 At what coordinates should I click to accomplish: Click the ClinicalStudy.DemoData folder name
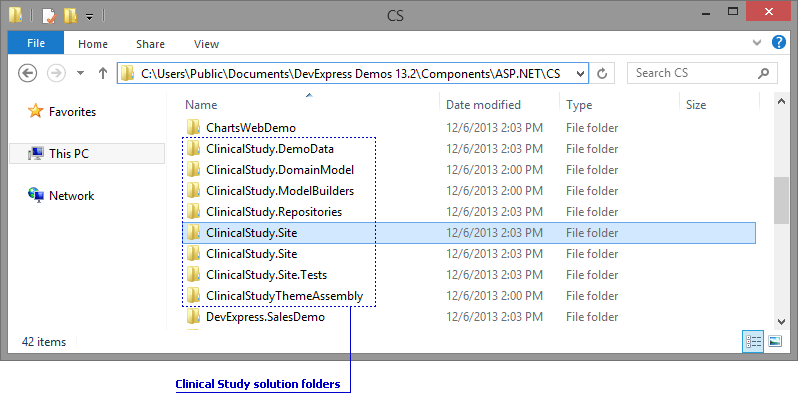tap(270, 149)
